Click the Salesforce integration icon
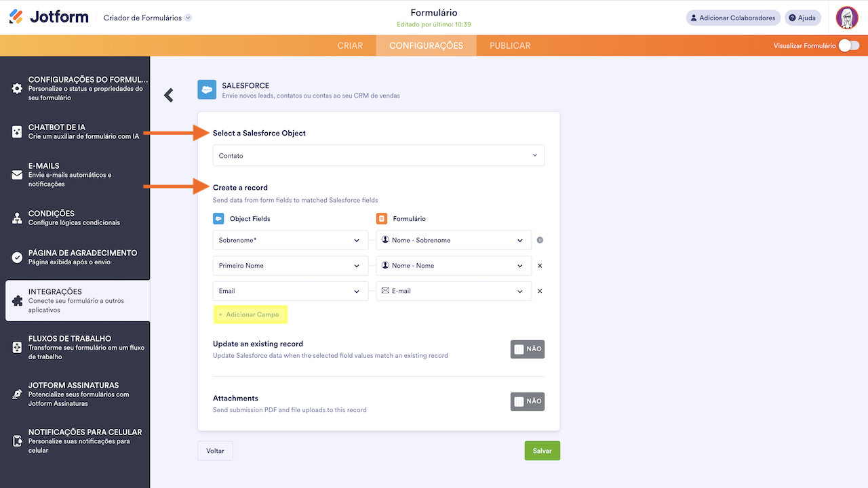Screen dimensions: 868x488 [207, 89]
